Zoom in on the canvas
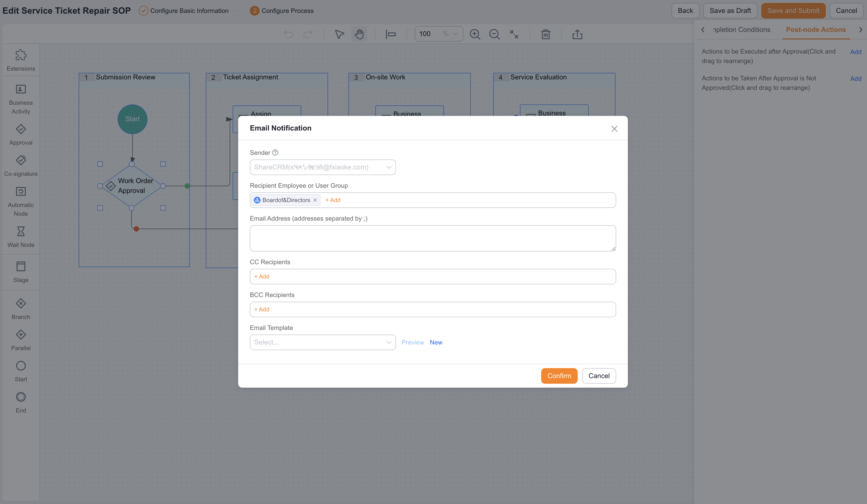 click(x=475, y=34)
